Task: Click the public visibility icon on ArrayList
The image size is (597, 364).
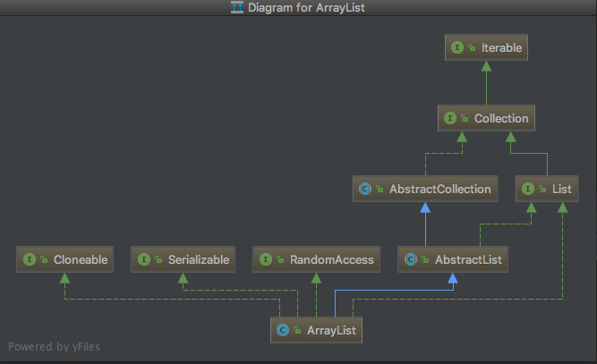Action: 297,331
